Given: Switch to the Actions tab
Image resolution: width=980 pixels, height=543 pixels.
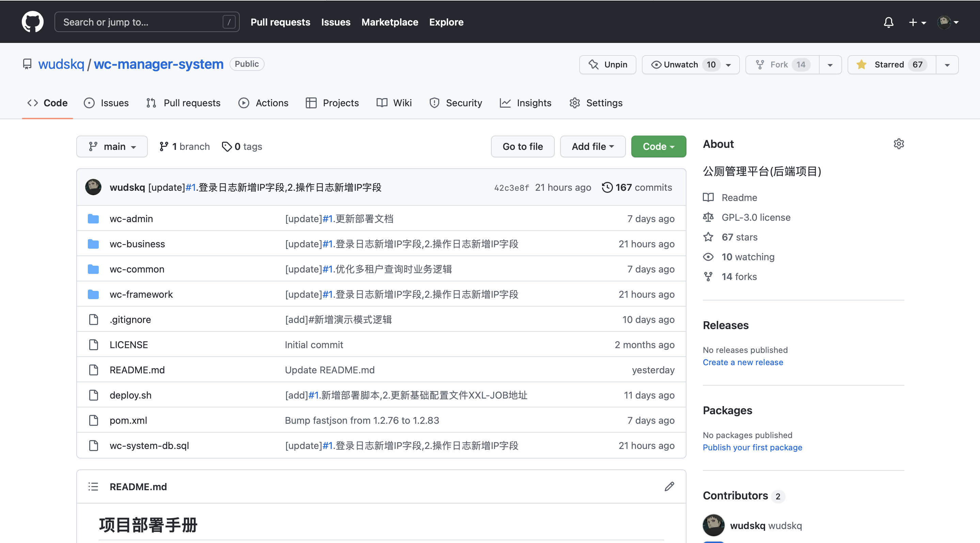Looking at the screenshot, I should click(263, 103).
